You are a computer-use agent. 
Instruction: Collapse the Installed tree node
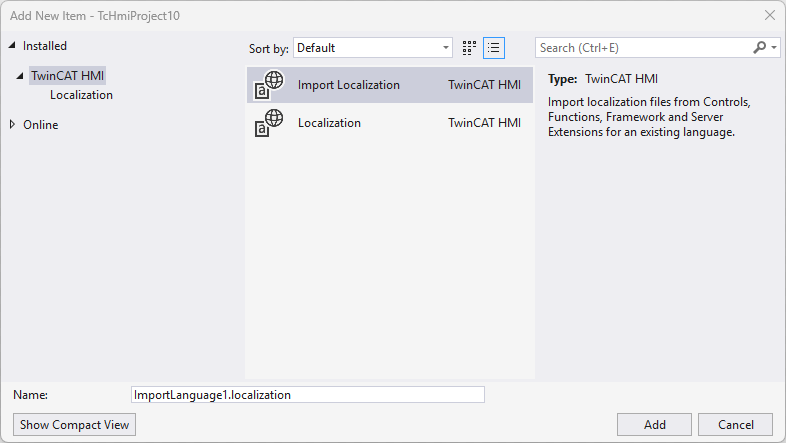click(x=12, y=46)
